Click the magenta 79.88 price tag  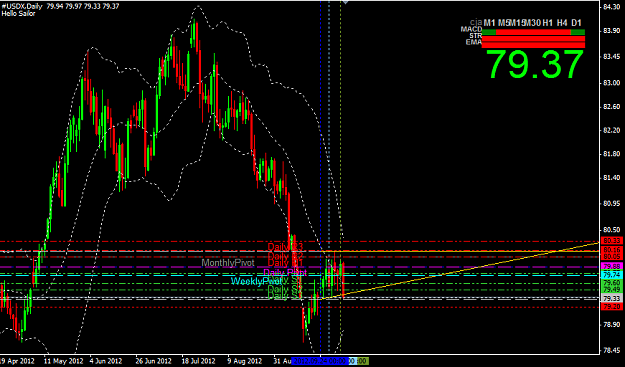click(x=612, y=266)
